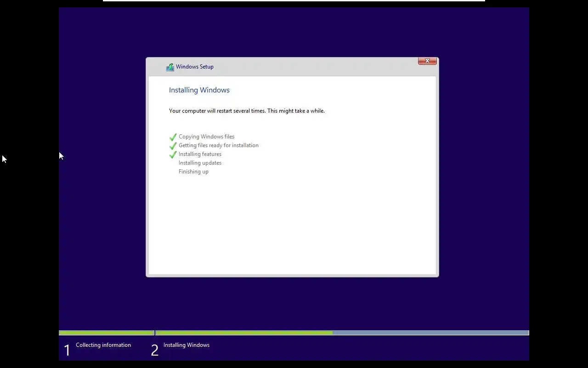Click the Windows Setup title bar icon
This screenshot has width=588, height=368.
tap(170, 67)
